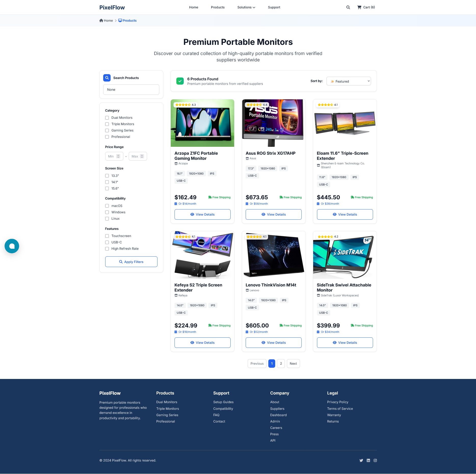Image resolution: width=476 pixels, height=474 pixels.
Task: Enable the macOS compatibility checkbox
Action: coord(107,206)
